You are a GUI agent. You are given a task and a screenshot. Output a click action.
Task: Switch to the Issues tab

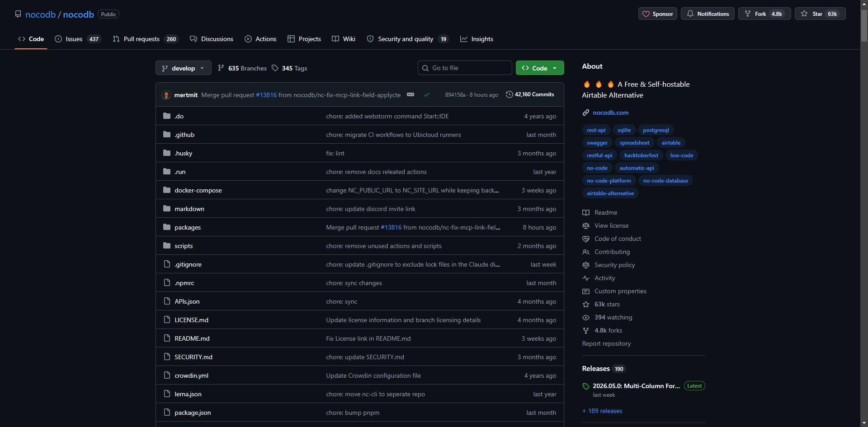pyautogui.click(x=78, y=39)
